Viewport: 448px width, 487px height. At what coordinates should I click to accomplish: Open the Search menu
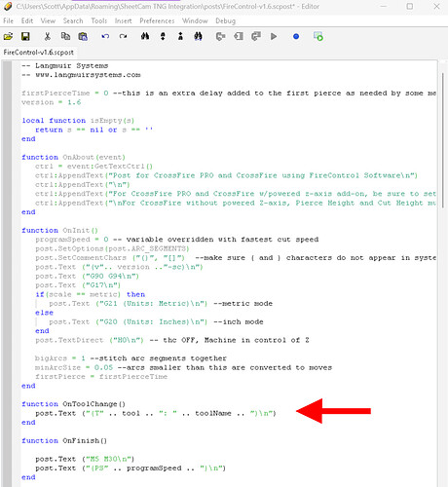click(73, 20)
